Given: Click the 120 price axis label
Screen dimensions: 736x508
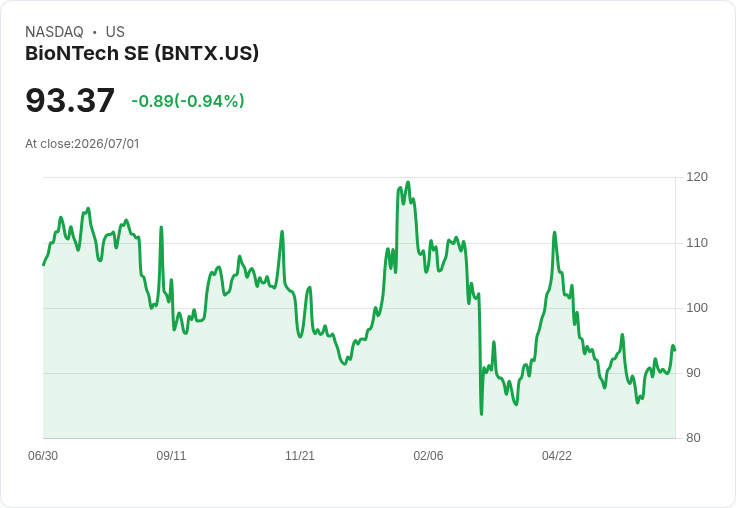Looking at the screenshot, I should (x=697, y=177).
